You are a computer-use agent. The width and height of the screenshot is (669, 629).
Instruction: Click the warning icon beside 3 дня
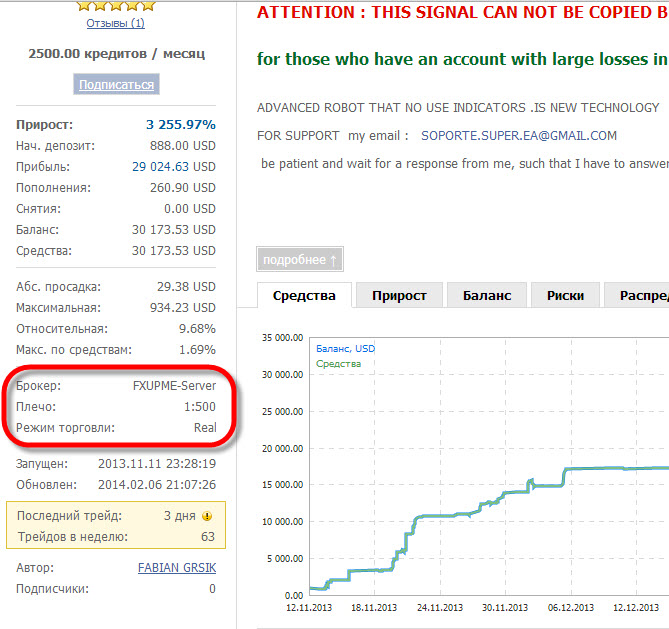(x=207, y=516)
